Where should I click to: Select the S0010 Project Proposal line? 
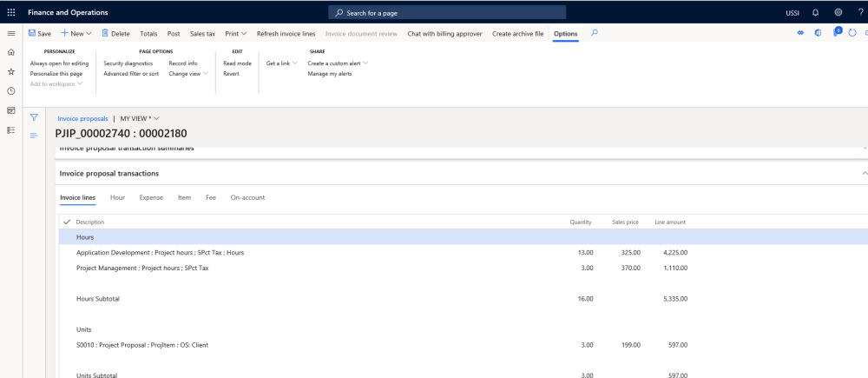click(x=464, y=345)
